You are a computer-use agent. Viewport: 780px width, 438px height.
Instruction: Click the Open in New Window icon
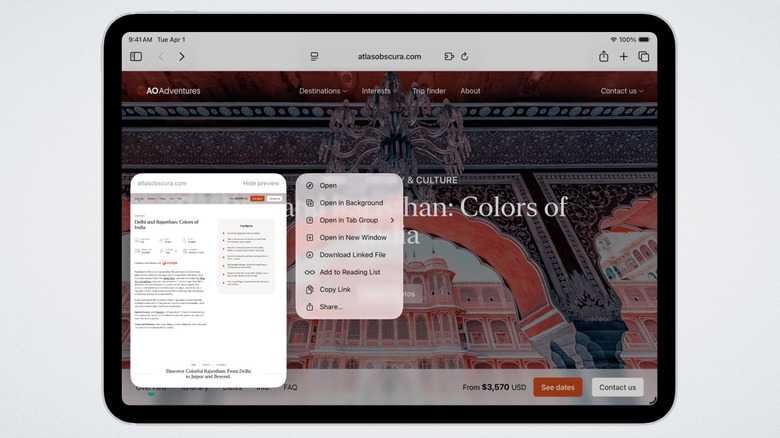click(x=309, y=237)
